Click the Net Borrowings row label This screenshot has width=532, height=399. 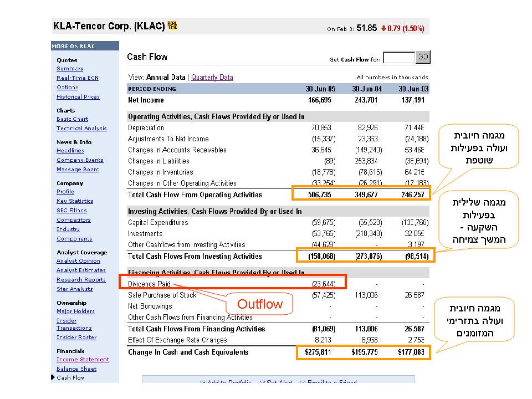(150, 306)
